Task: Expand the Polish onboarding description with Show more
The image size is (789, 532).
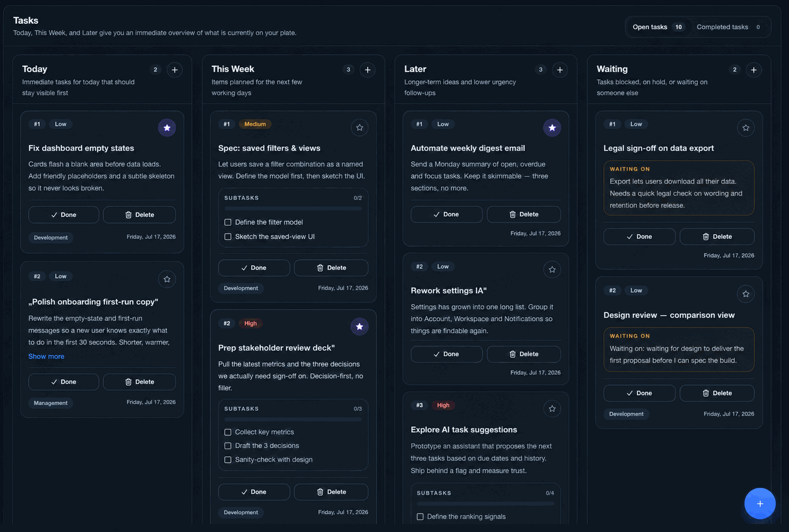Action: pos(46,356)
